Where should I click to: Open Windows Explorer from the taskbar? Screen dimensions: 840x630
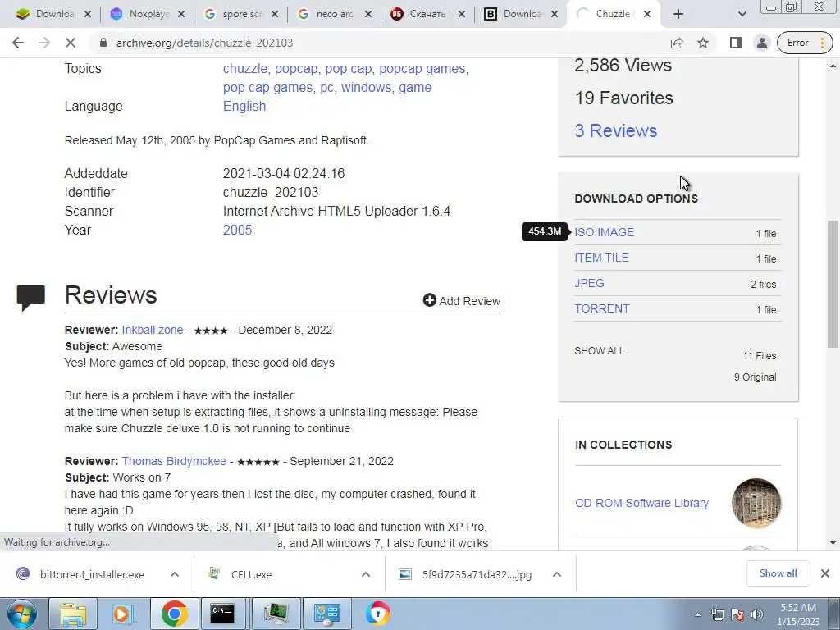[x=73, y=614]
